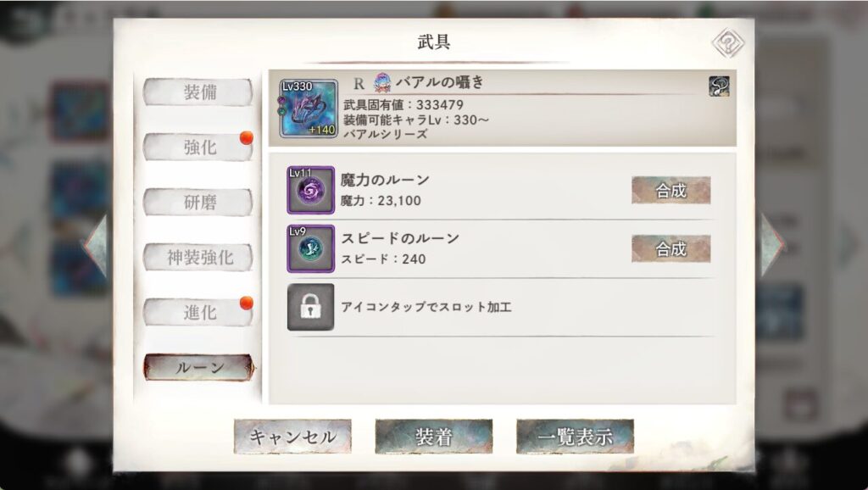Open the 強化 tab
Image resolution: width=868 pixels, height=490 pixels.
click(198, 148)
